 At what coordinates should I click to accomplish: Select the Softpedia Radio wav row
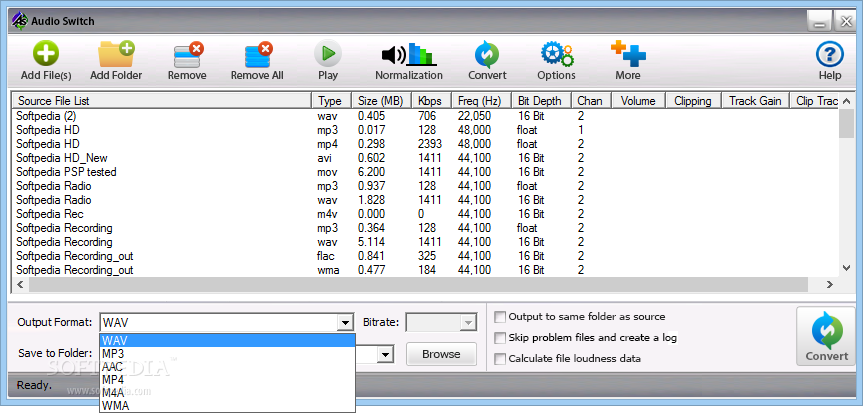pyautogui.click(x=425, y=200)
